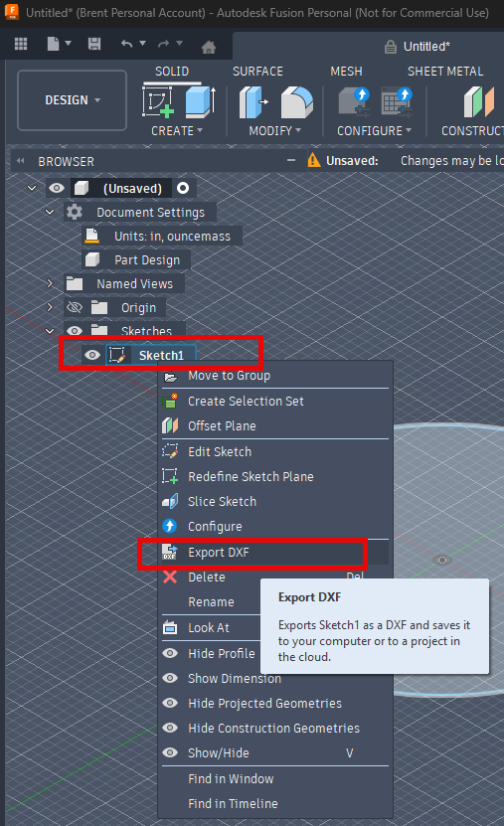
Task: Open the DESIGN workspace dropdown
Action: tap(73, 100)
